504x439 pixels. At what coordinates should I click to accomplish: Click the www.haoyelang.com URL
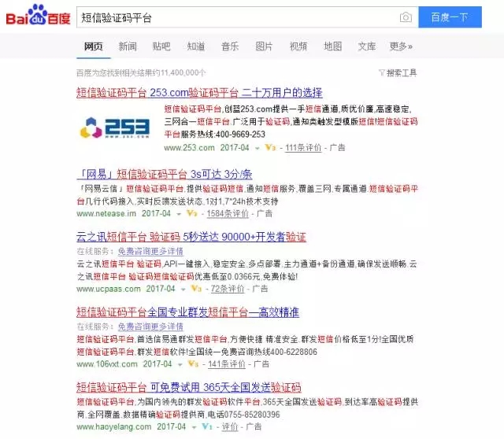pyautogui.click(x=113, y=426)
